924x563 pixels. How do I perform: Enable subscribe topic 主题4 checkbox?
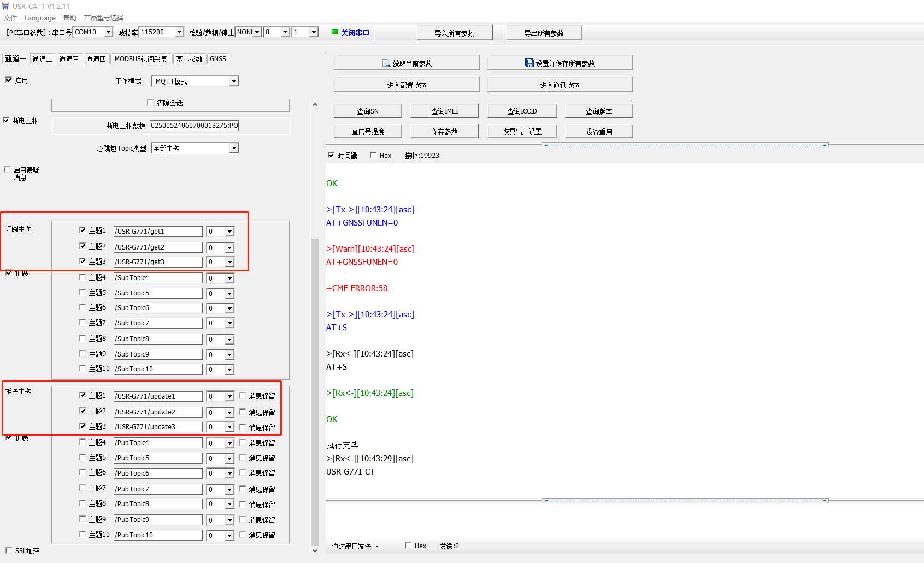coord(83,277)
